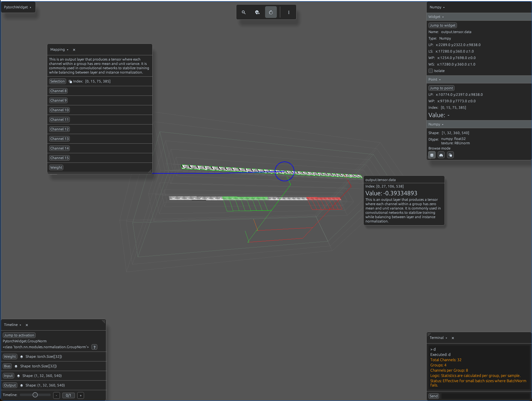Click the 'Groups: 4' terminal output line
This screenshot has width=532, height=401.
(438, 365)
